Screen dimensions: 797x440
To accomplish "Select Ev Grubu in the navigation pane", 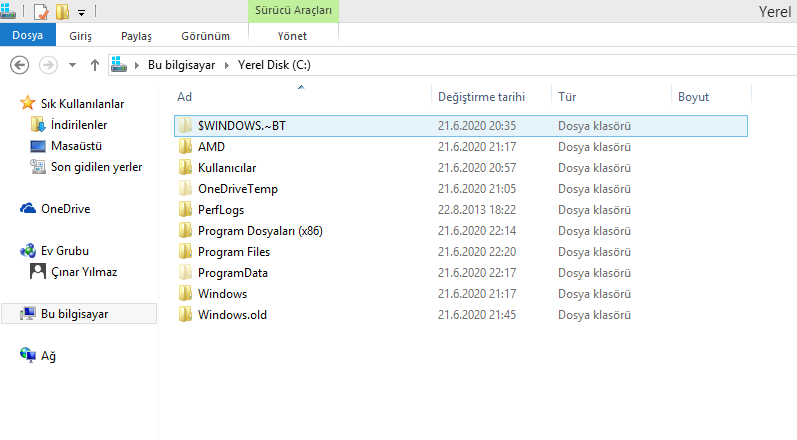I will [x=65, y=251].
